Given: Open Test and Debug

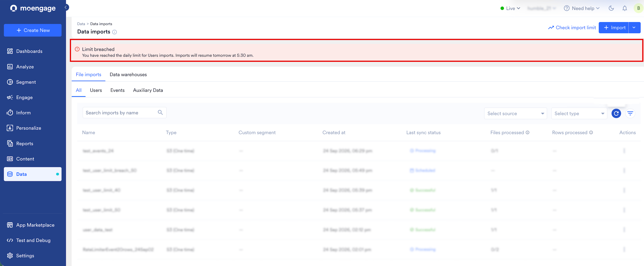Looking at the screenshot, I should 33,240.
